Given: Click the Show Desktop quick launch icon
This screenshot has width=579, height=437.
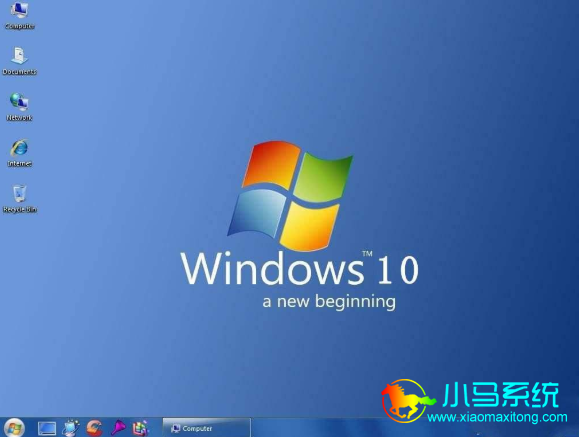Looking at the screenshot, I should coord(47,429).
